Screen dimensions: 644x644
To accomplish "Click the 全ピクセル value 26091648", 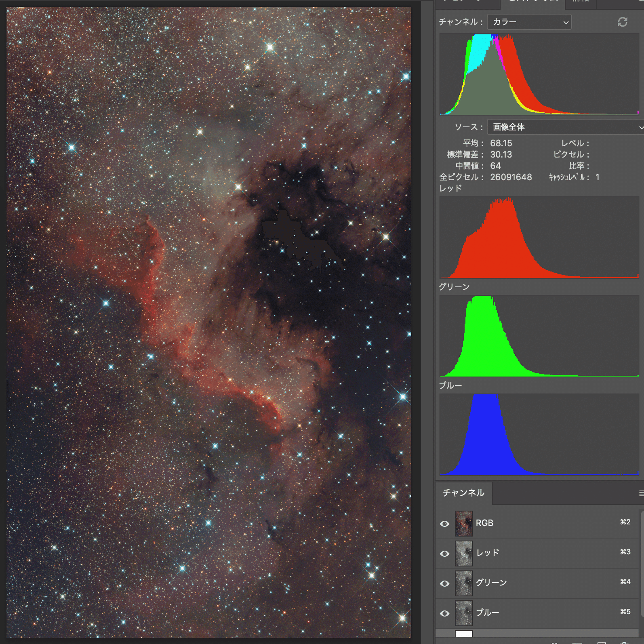I will coord(511,177).
